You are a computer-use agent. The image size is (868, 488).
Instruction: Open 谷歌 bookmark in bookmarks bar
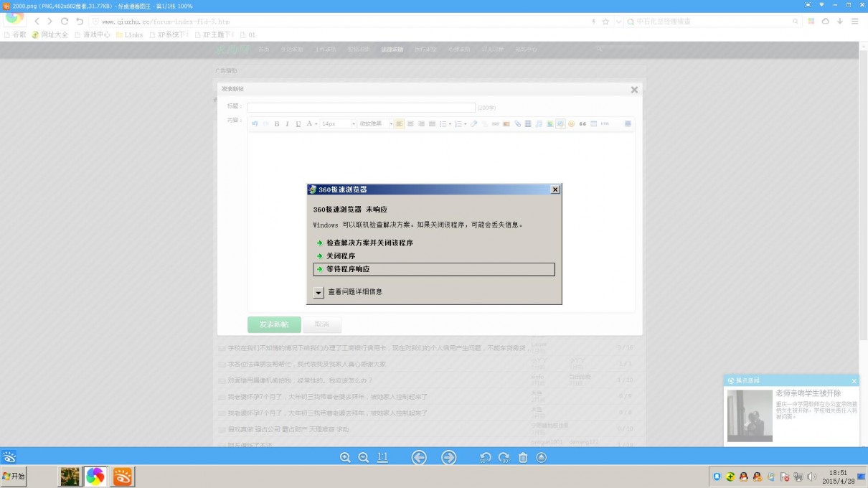click(15, 34)
